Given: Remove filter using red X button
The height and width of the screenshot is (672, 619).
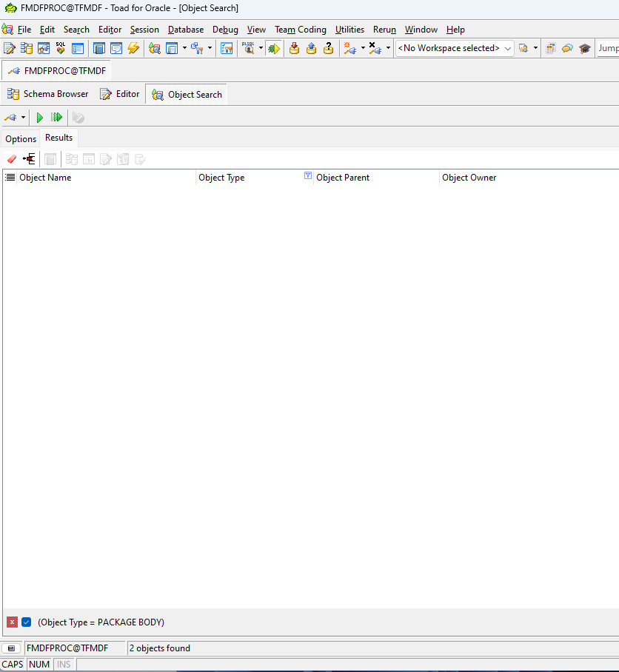Looking at the screenshot, I should coord(12,622).
